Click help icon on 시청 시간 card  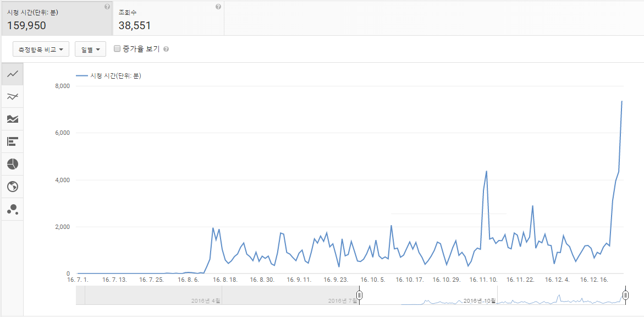click(107, 7)
